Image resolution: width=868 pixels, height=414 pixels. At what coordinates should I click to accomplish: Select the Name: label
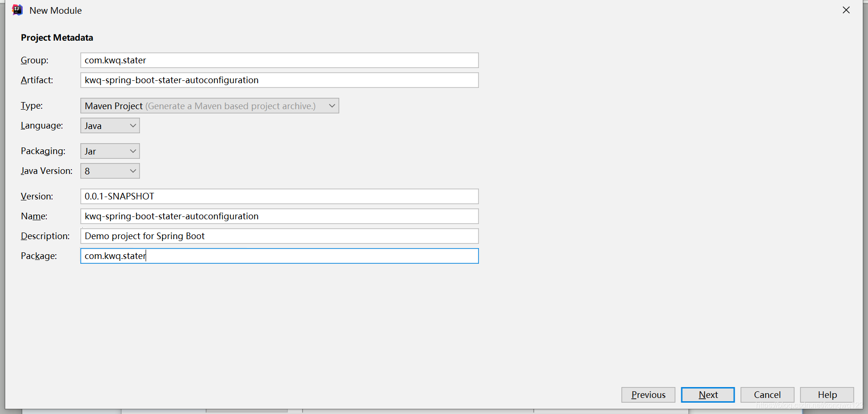coord(34,216)
